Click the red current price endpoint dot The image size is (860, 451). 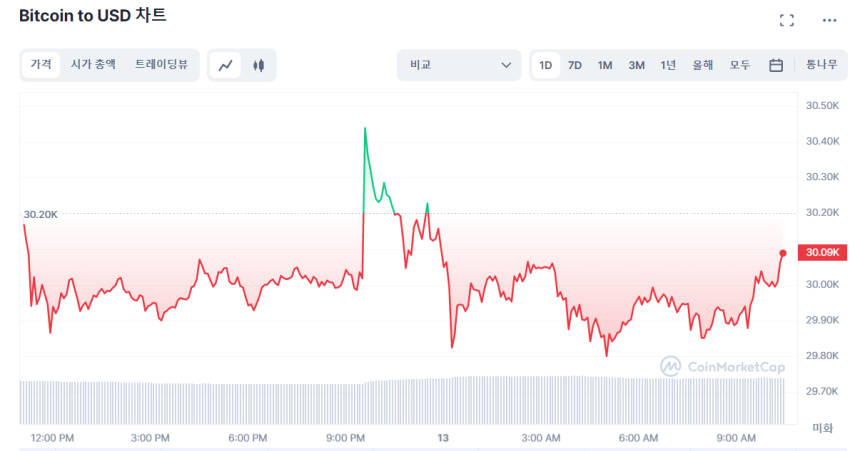click(x=782, y=253)
